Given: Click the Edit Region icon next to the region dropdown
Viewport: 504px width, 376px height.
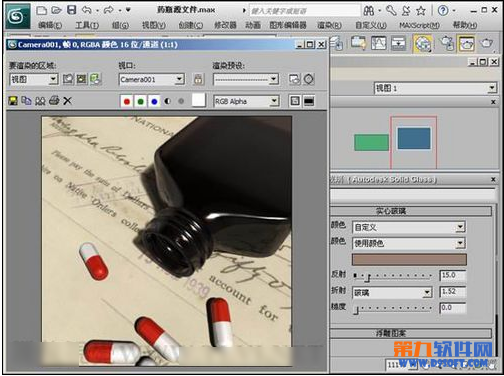Looking at the screenshot, I should coord(68,79).
